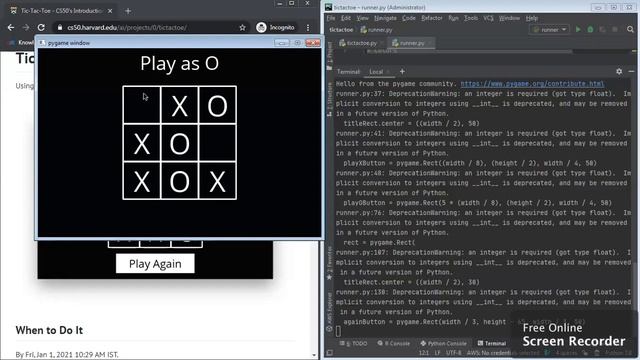Screen dimensions: 640x360
Task: Click the Search Everywhere magnifier in PyCharm
Action: [x=630, y=29]
